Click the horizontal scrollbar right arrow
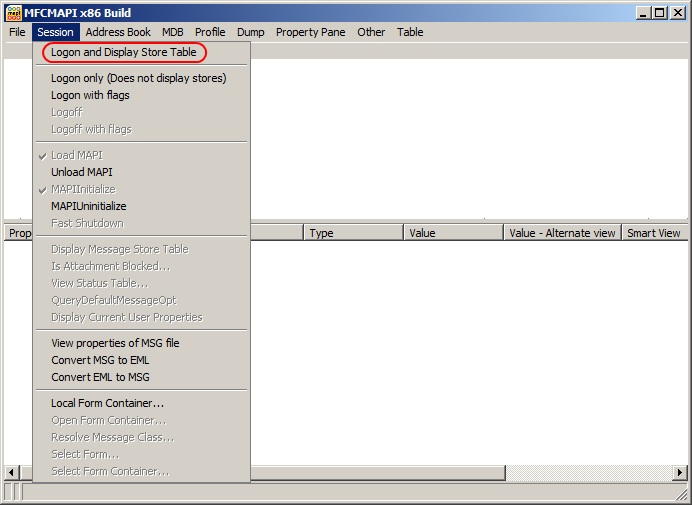Viewport: 692px width, 505px height. tap(680, 473)
